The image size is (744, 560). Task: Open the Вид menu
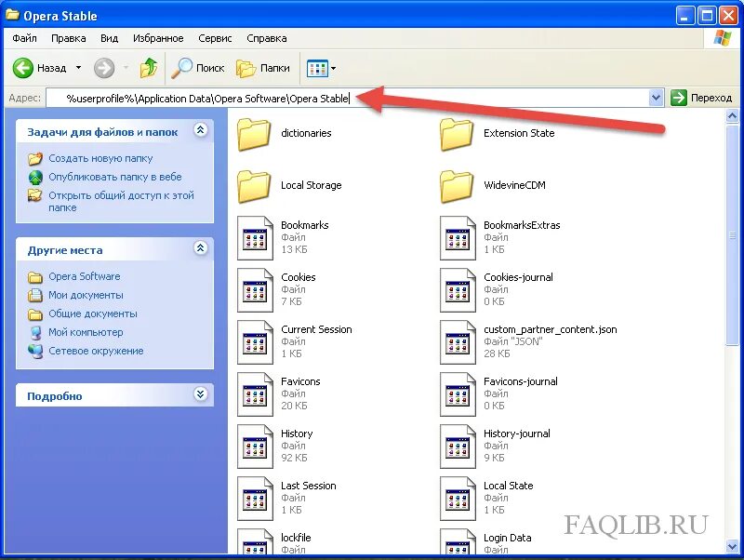(x=109, y=38)
